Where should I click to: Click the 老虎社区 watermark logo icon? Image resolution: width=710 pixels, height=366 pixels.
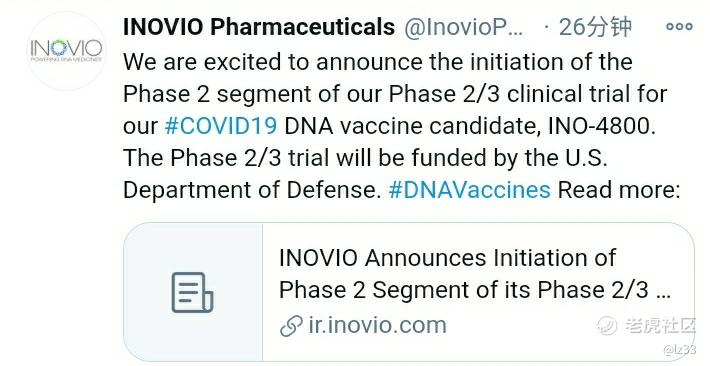click(607, 325)
